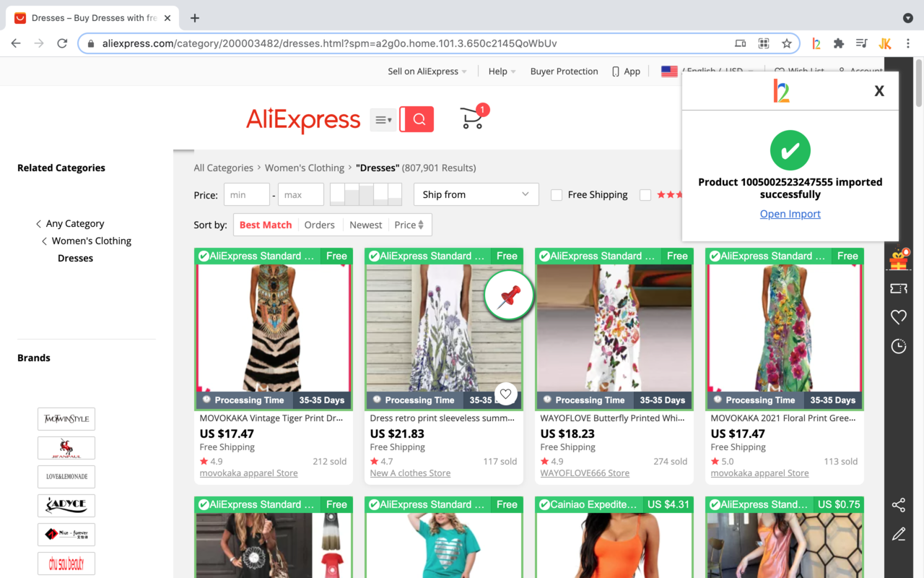Click the TwoTwinStyle brand logo
The width and height of the screenshot is (924, 578).
(x=66, y=419)
